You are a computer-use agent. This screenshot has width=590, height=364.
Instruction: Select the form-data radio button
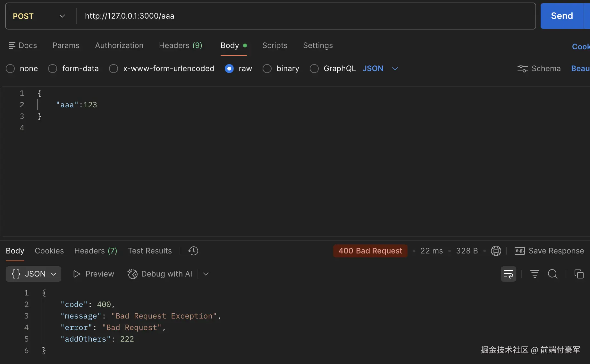53,69
